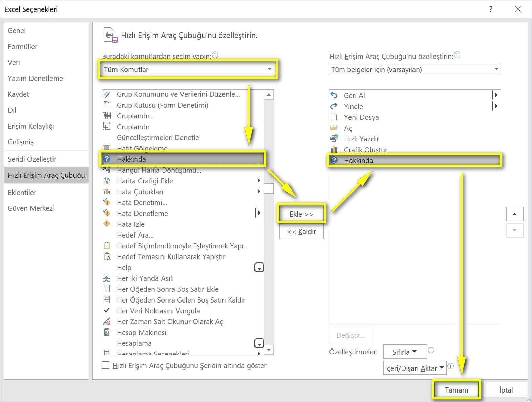
Task: Open the İçeri/Dışarı Aktar dropdown
Action: coord(415,368)
